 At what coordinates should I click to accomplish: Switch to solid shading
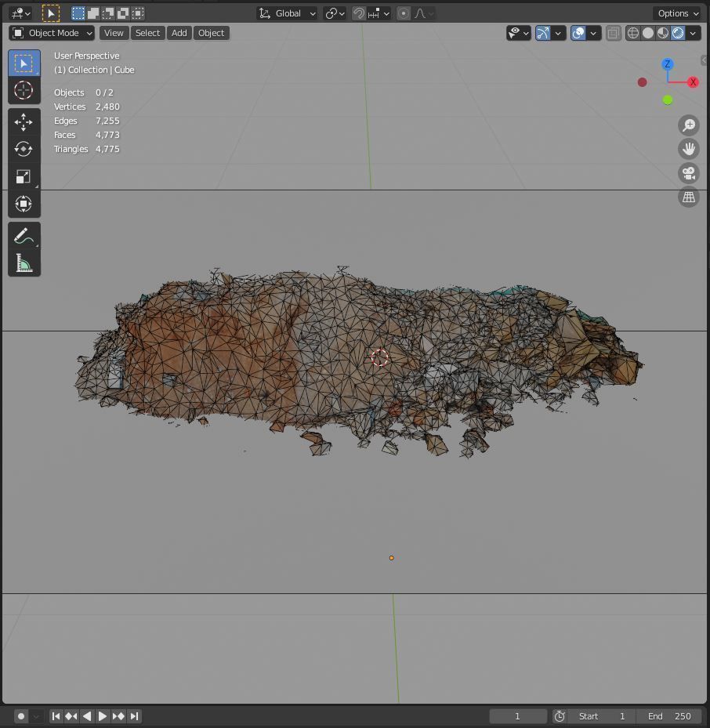(x=648, y=33)
